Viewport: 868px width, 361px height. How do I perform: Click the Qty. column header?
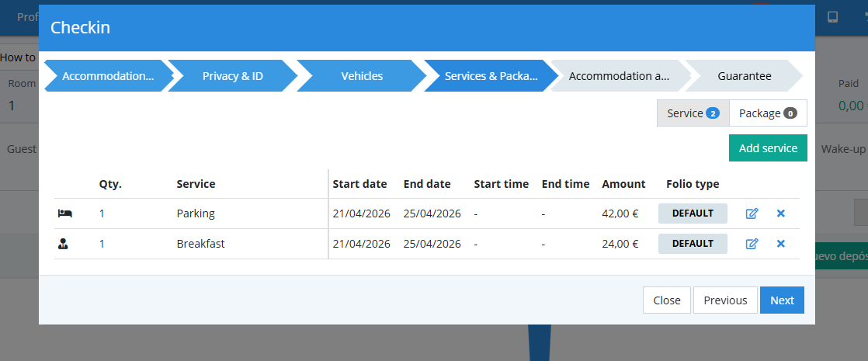110,184
